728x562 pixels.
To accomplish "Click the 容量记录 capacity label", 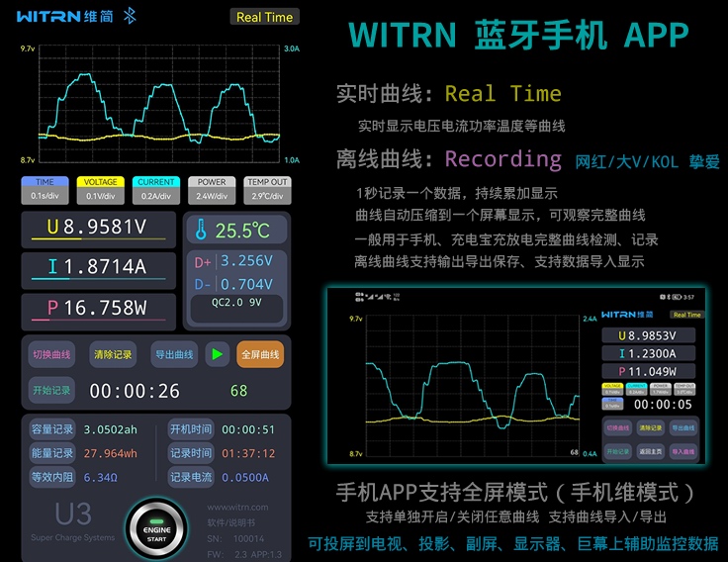I will click(52, 429).
